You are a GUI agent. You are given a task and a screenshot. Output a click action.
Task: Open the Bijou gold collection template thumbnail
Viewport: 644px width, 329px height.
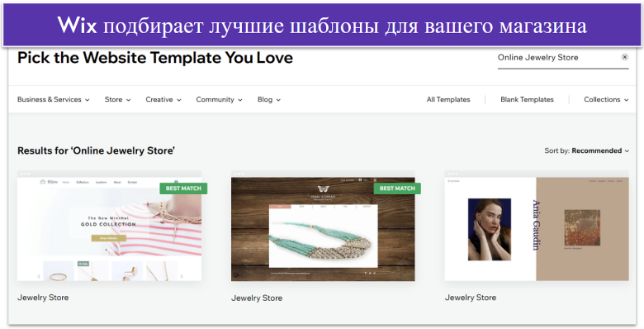pyautogui.click(x=109, y=226)
